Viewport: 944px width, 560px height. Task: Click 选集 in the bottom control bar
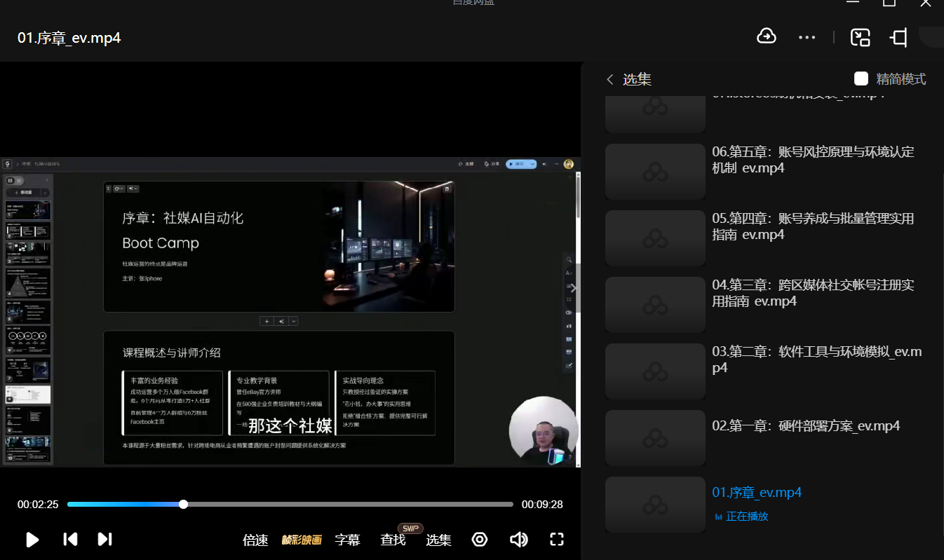pyautogui.click(x=438, y=540)
